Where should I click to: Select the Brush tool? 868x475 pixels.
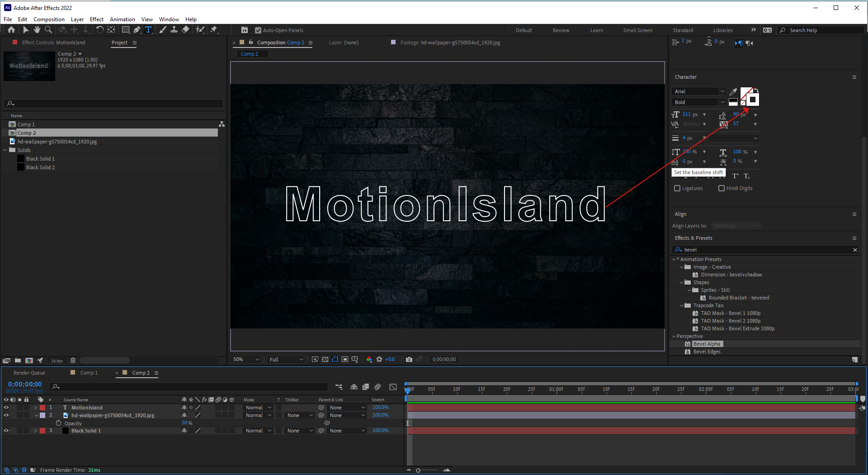(x=163, y=30)
